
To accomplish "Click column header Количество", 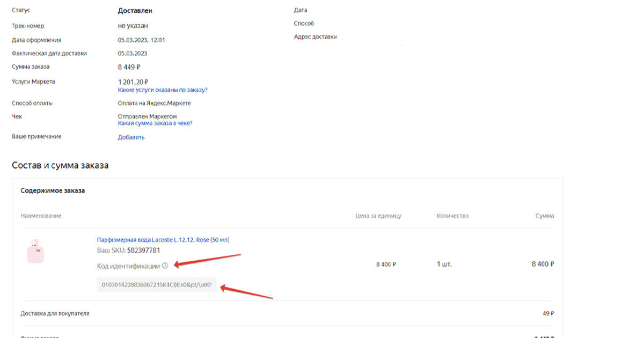I will 452,216.
